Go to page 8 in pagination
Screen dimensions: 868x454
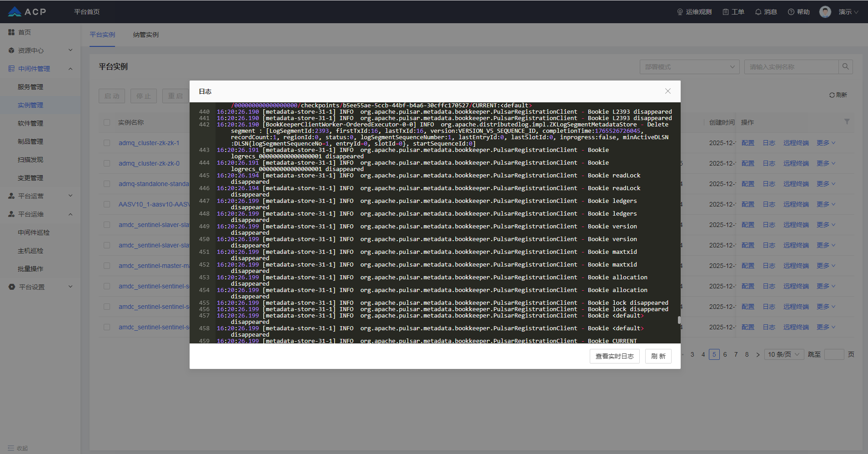[x=747, y=354]
